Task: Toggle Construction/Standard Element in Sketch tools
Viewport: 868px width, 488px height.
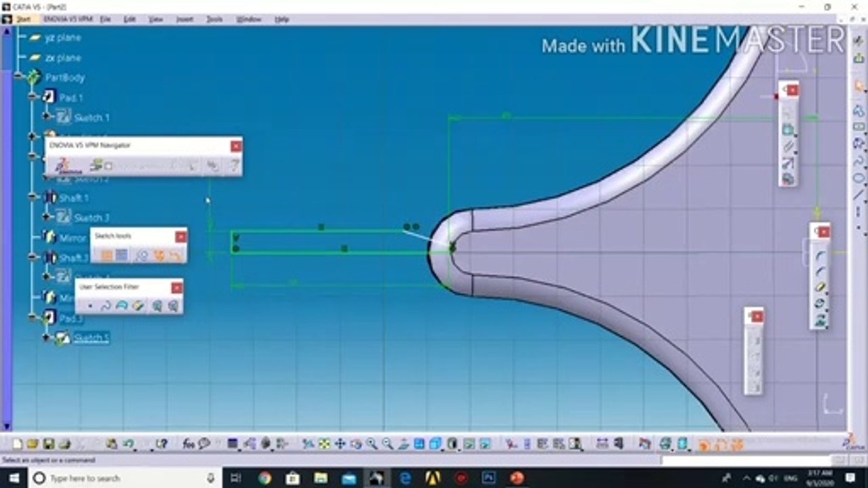Action: pyautogui.click(x=142, y=255)
